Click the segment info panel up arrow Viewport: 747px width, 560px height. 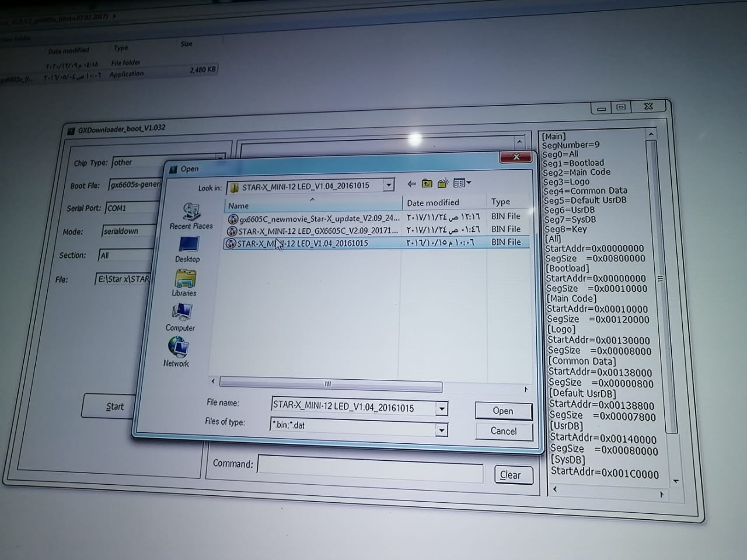click(651, 134)
